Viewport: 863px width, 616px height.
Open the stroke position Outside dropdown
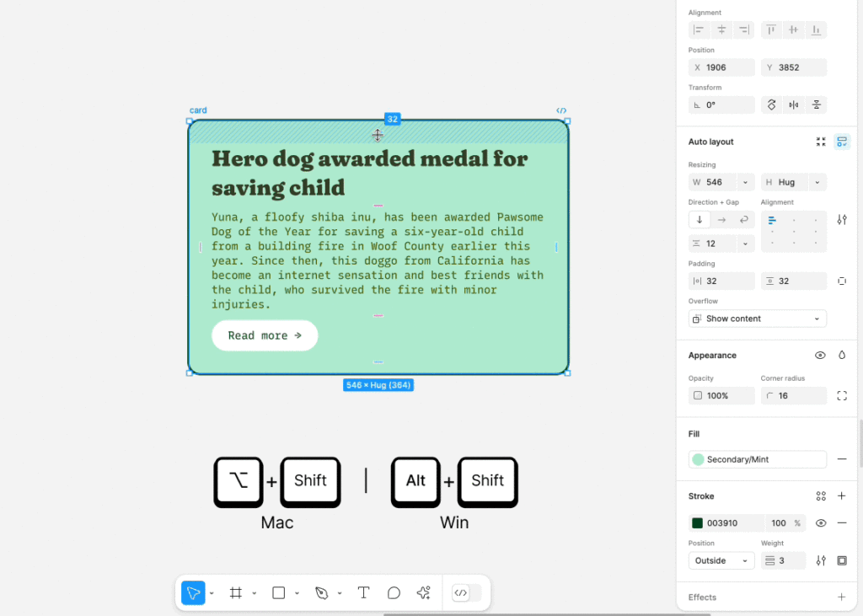pyautogui.click(x=721, y=560)
